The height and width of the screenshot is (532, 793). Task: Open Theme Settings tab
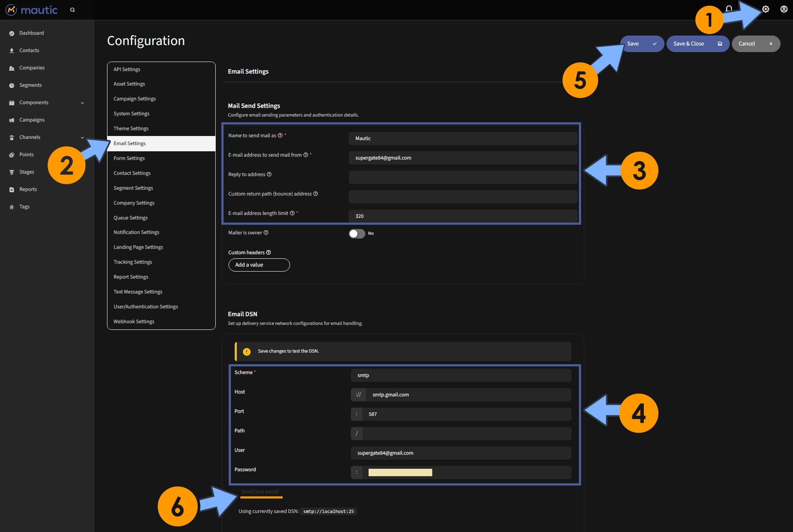[161, 129]
